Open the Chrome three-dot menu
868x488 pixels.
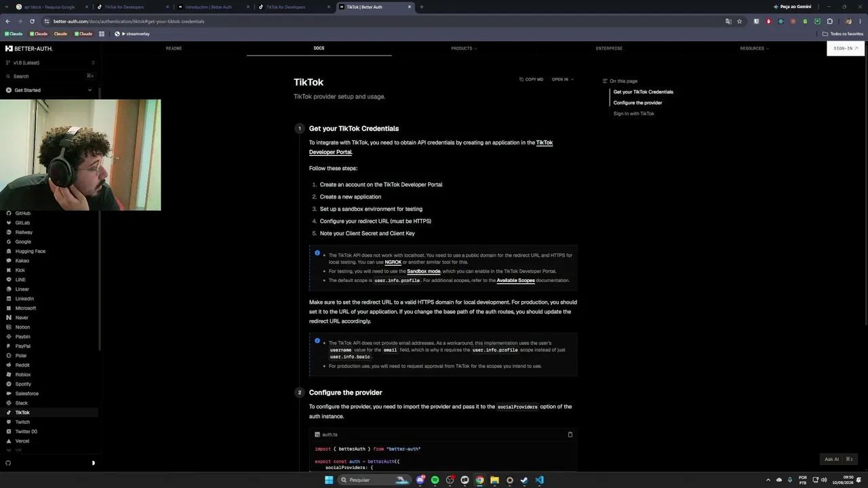[x=860, y=21]
